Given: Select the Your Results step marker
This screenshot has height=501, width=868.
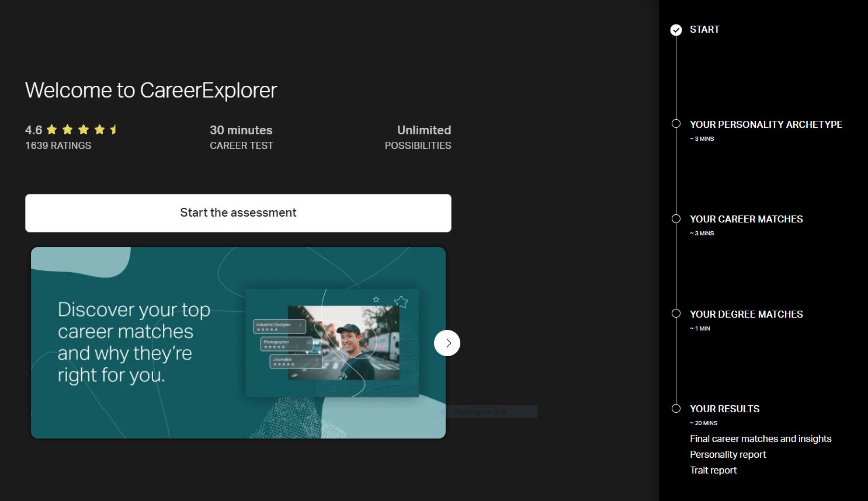Looking at the screenshot, I should coord(676,409).
